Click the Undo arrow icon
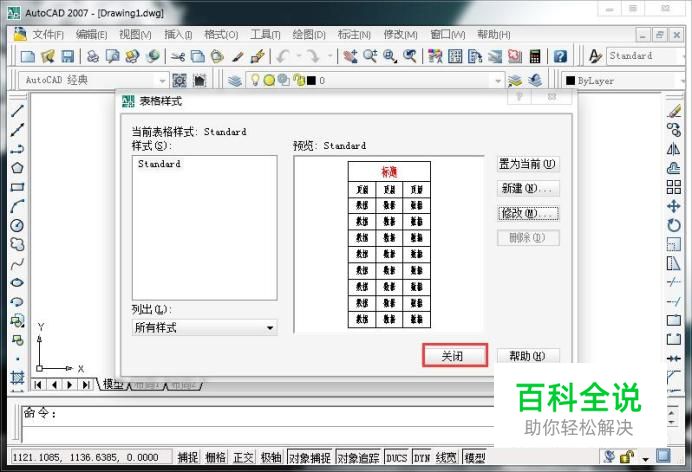The width and height of the screenshot is (692, 472). (283, 56)
